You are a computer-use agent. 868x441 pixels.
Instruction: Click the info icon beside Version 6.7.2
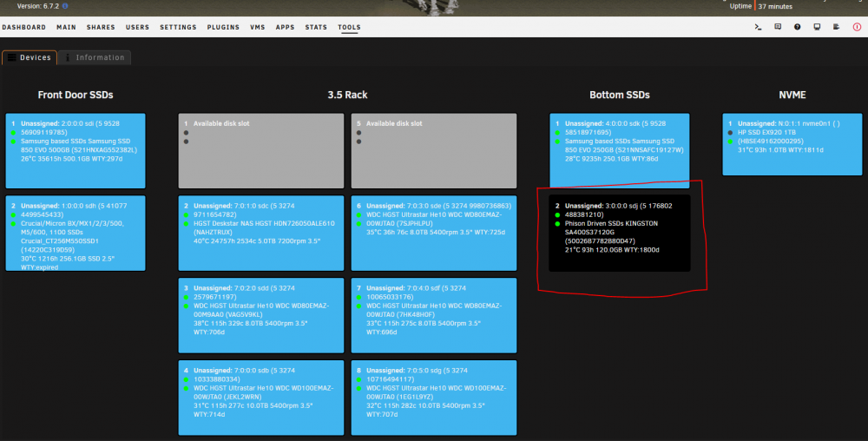(65, 6)
